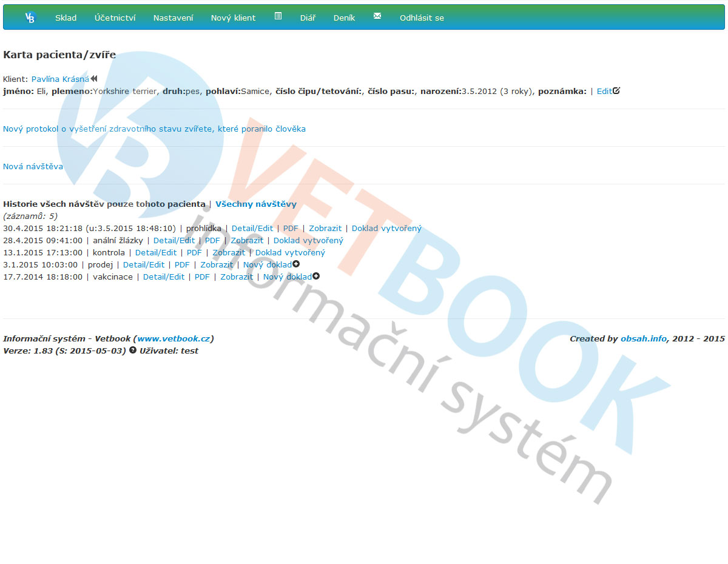Create Nový doklad for the prodej visit

tap(268, 264)
